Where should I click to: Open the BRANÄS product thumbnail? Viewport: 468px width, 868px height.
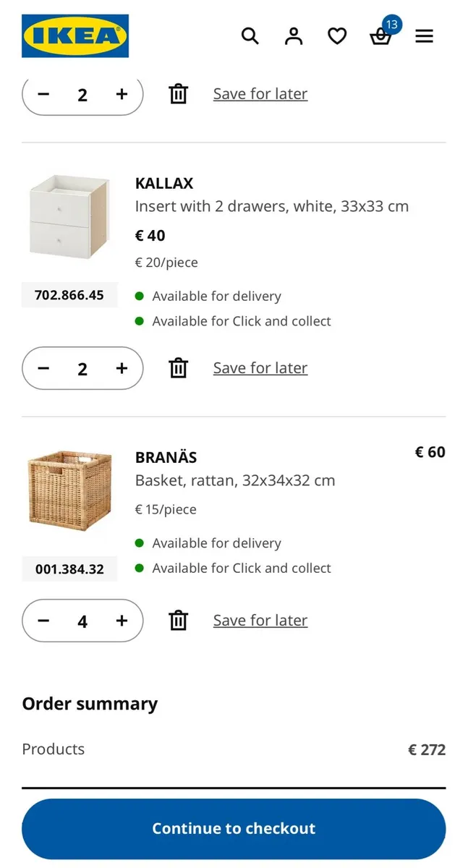point(69,489)
